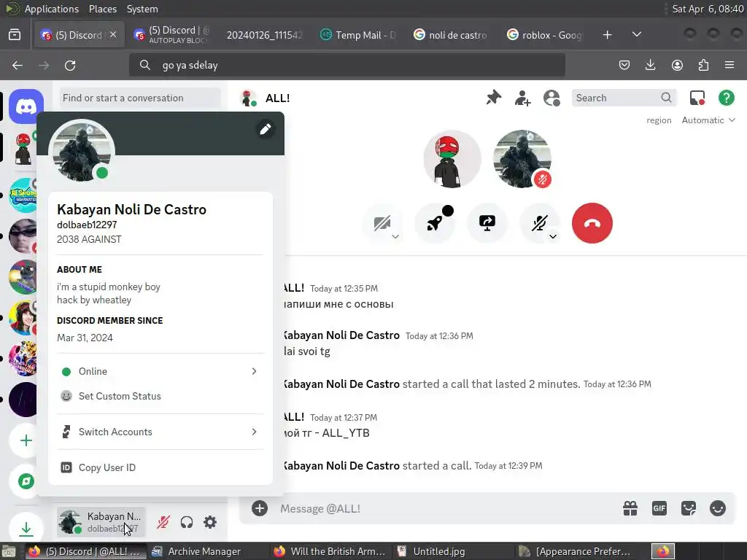Click URL bar go ya sdelay
Screen dimensions: 747x560
347,65
